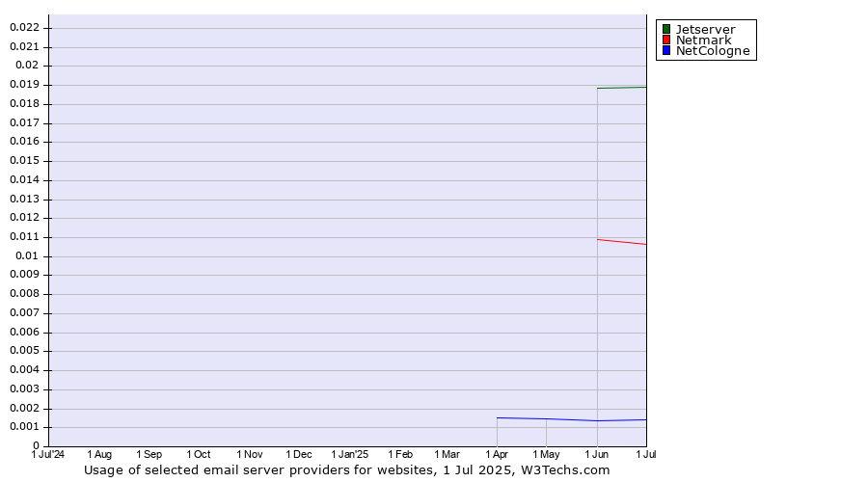Click the 0.001 y-axis value
The width and height of the screenshot is (868, 482).
tap(24, 427)
